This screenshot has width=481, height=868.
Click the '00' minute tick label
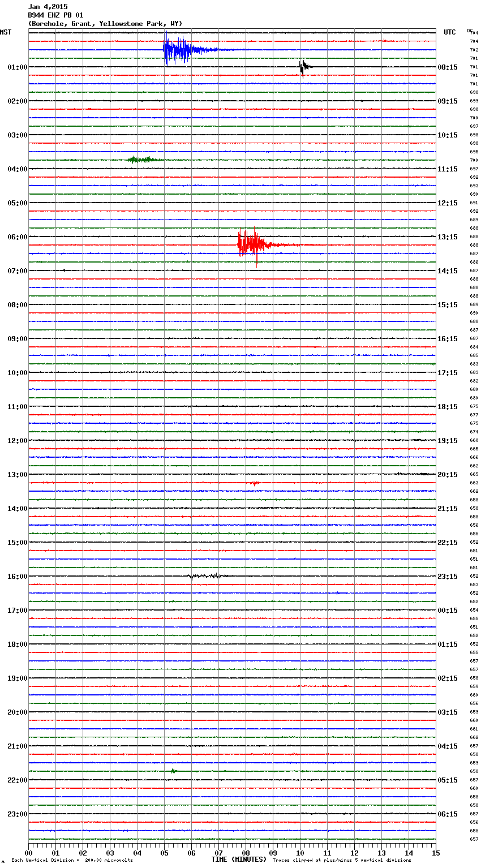pyautogui.click(x=28, y=853)
